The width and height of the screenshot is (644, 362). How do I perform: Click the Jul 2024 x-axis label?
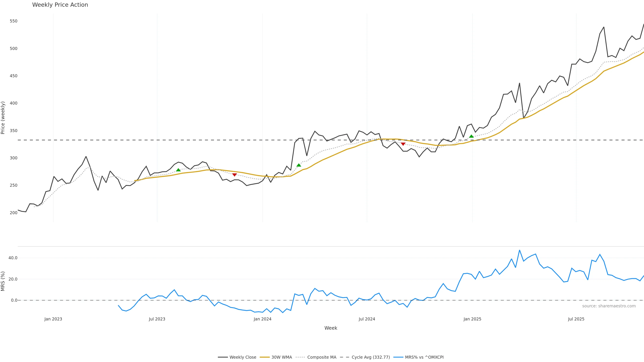(x=367, y=319)
